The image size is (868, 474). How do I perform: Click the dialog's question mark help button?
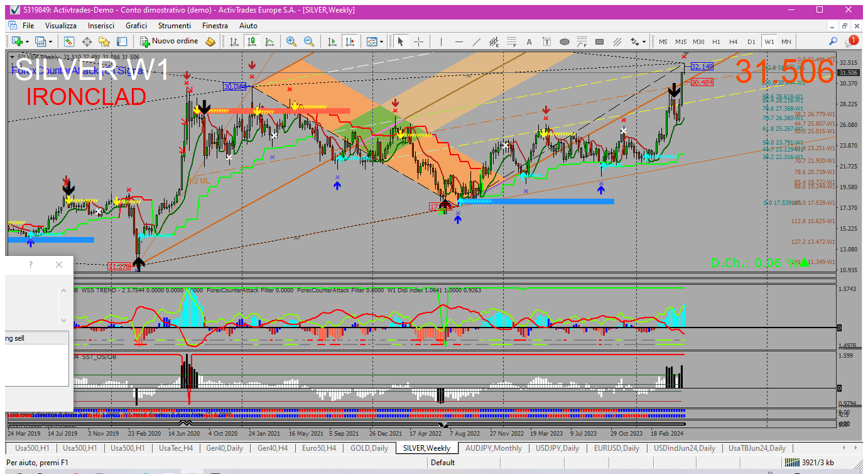(x=31, y=265)
